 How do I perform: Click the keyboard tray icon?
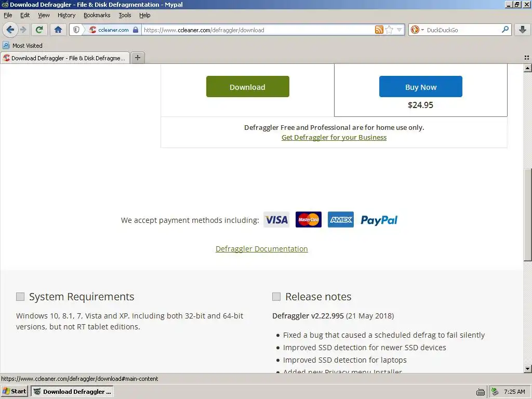481,392
